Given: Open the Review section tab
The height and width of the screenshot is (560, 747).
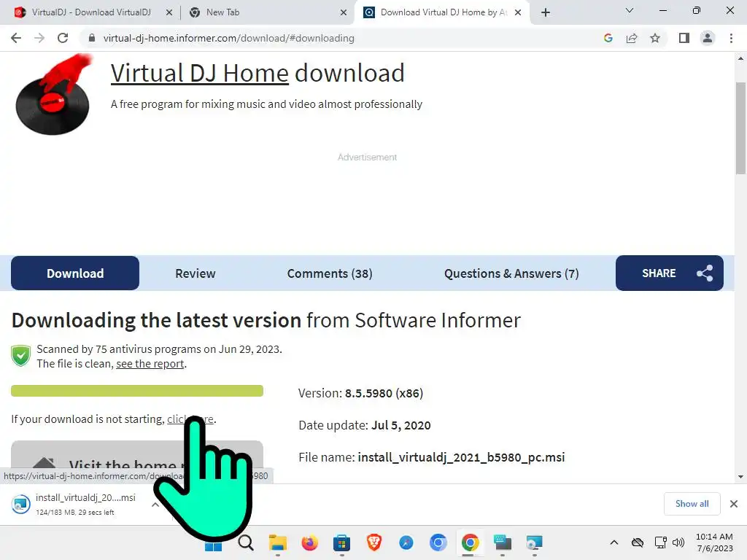Looking at the screenshot, I should point(196,273).
